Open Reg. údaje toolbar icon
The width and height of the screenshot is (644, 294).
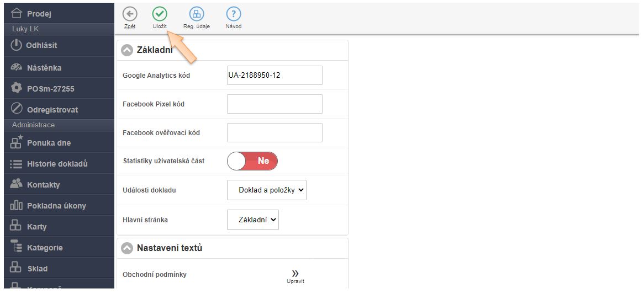pyautogui.click(x=196, y=14)
